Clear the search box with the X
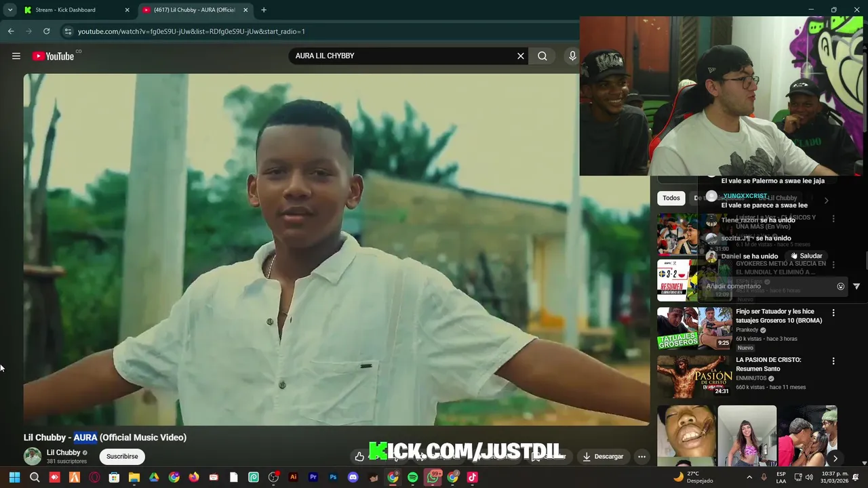The height and width of the screenshot is (488, 868). click(x=521, y=56)
